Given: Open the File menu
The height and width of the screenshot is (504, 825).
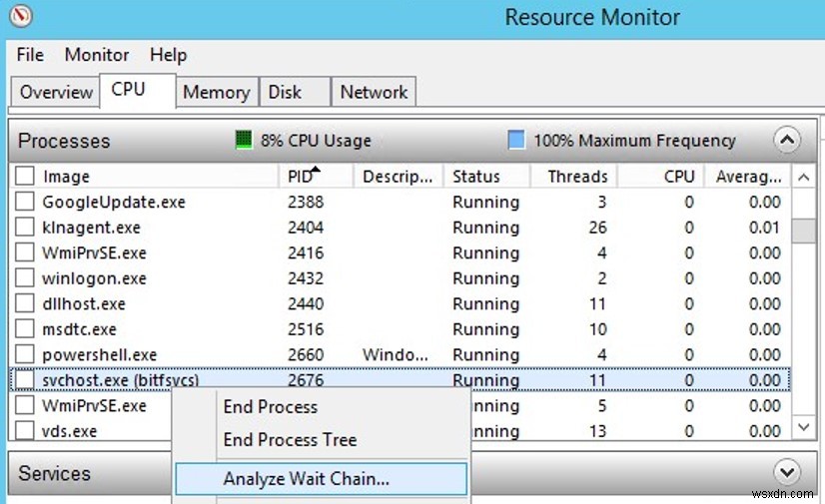Looking at the screenshot, I should tap(30, 55).
